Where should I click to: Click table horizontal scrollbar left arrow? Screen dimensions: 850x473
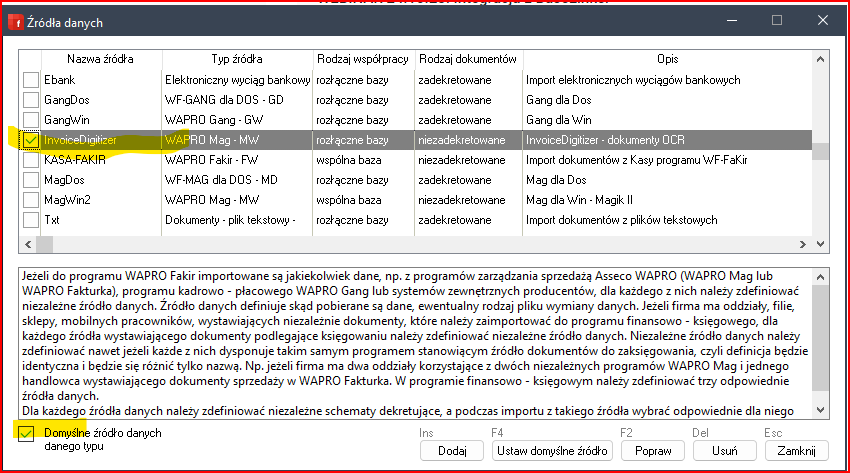pyautogui.click(x=28, y=244)
